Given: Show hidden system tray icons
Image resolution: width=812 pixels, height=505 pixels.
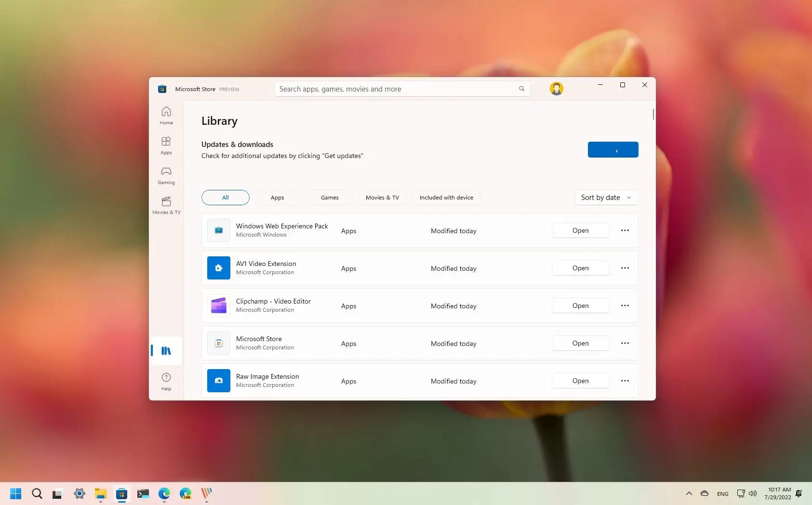Looking at the screenshot, I should [689, 493].
